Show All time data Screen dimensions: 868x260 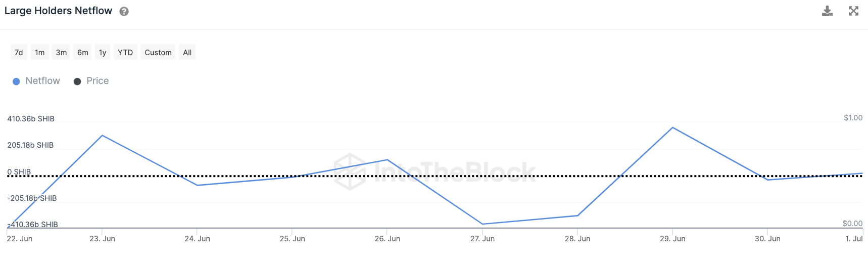pos(187,53)
